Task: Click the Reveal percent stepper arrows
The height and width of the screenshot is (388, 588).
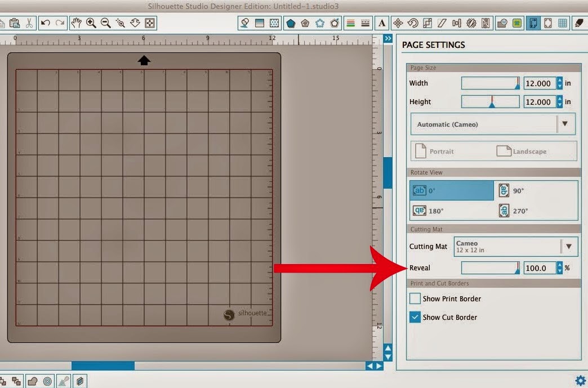Action: pos(559,268)
